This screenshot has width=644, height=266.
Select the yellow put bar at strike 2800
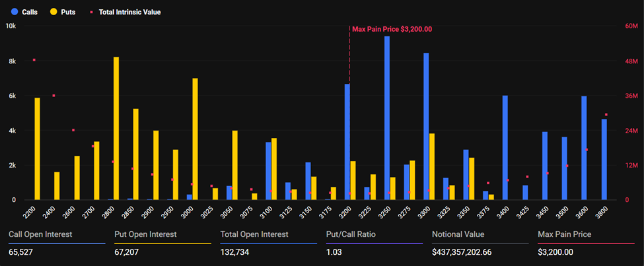coord(116,129)
